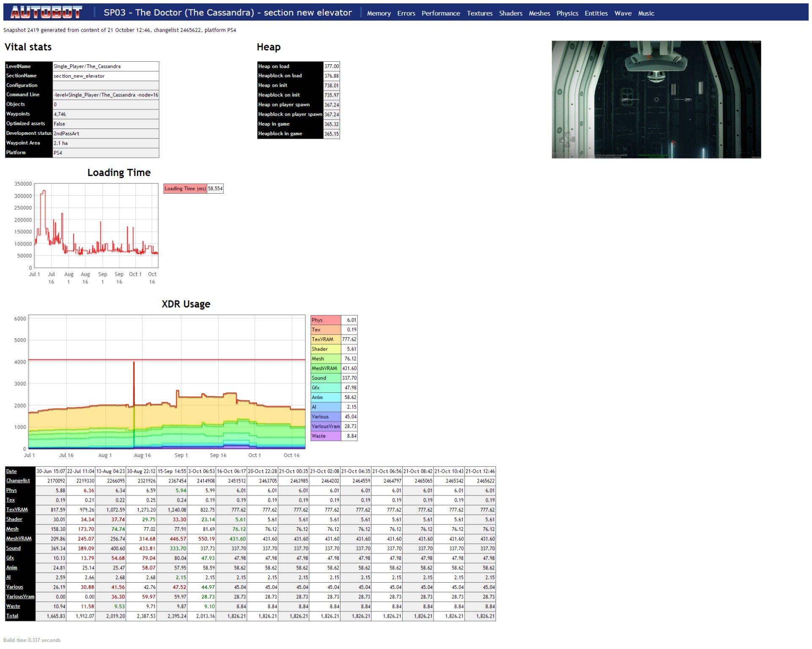Image resolution: width=812 pixels, height=649 pixels.
Task: Open the Memory menu item
Action: [x=379, y=13]
